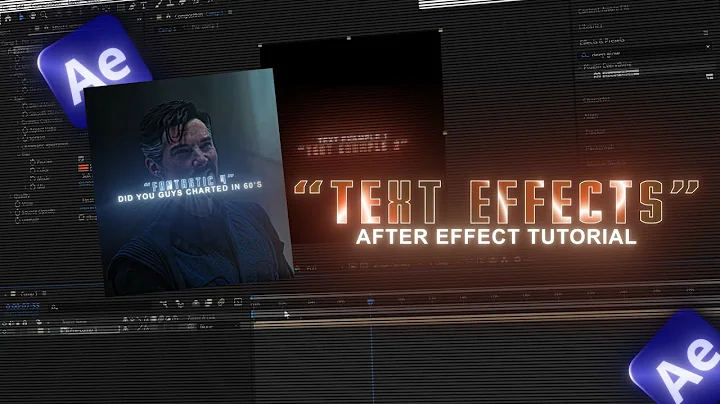Click the blue playhead on timeline ruler
The image size is (720, 404).
point(371,302)
